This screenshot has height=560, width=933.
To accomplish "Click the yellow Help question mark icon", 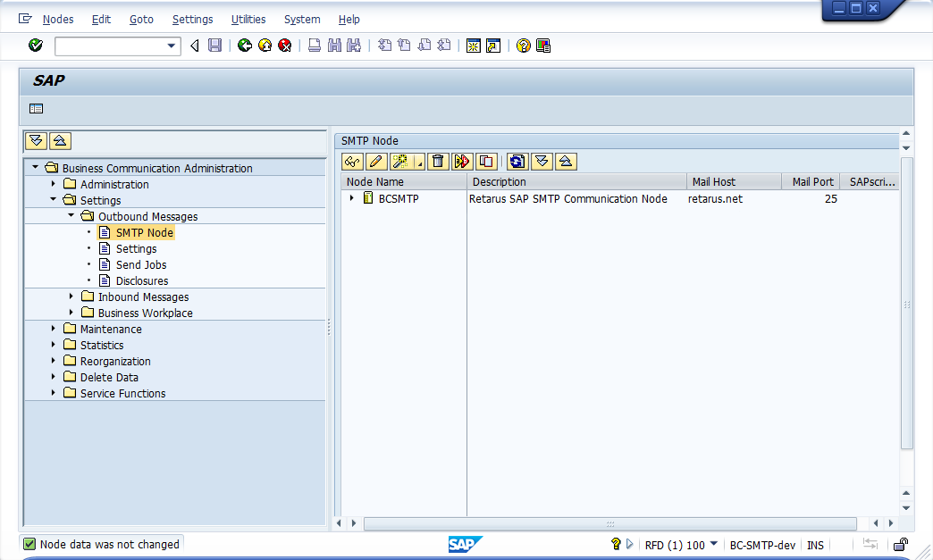I will [x=524, y=46].
